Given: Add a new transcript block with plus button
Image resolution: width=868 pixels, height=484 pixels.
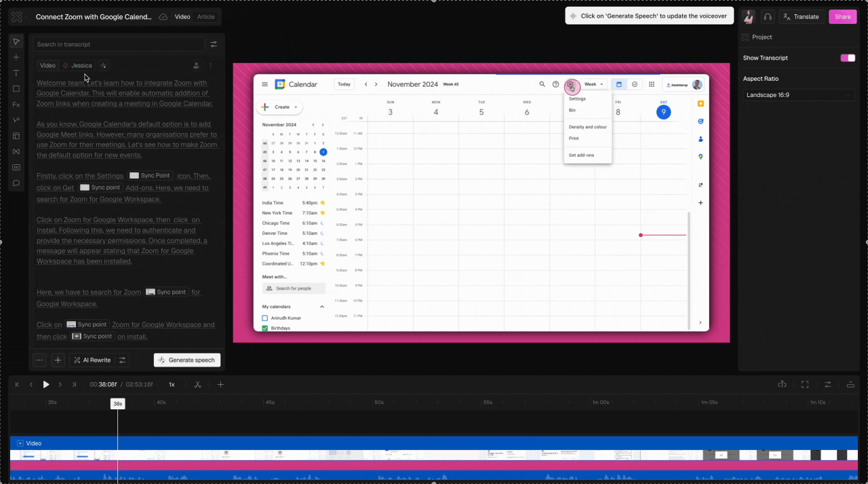Looking at the screenshot, I should (58, 360).
